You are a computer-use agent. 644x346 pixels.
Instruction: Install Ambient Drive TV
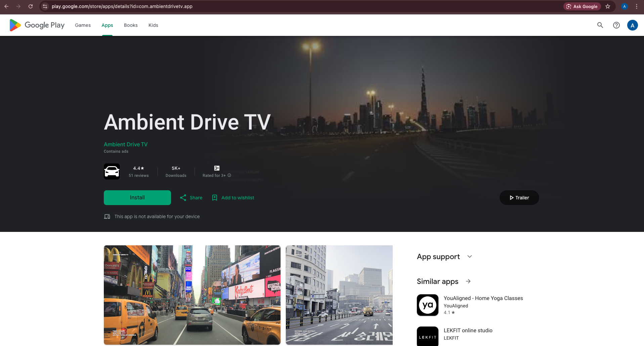click(137, 198)
